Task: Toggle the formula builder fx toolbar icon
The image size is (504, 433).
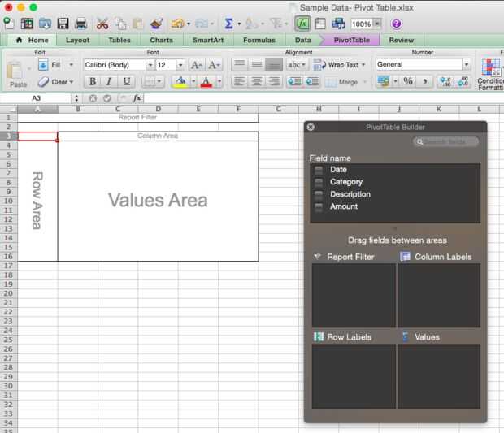Action: pyautogui.click(x=302, y=24)
